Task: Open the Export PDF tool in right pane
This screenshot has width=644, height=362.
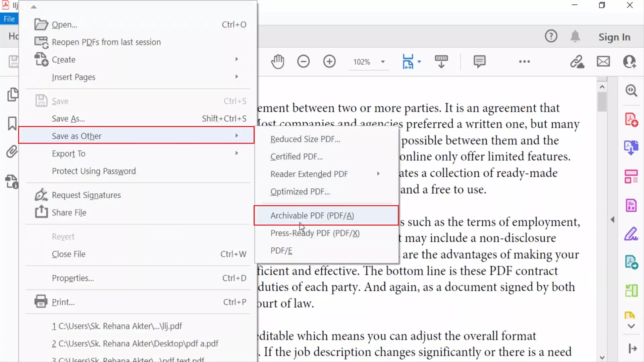Action: (631, 148)
